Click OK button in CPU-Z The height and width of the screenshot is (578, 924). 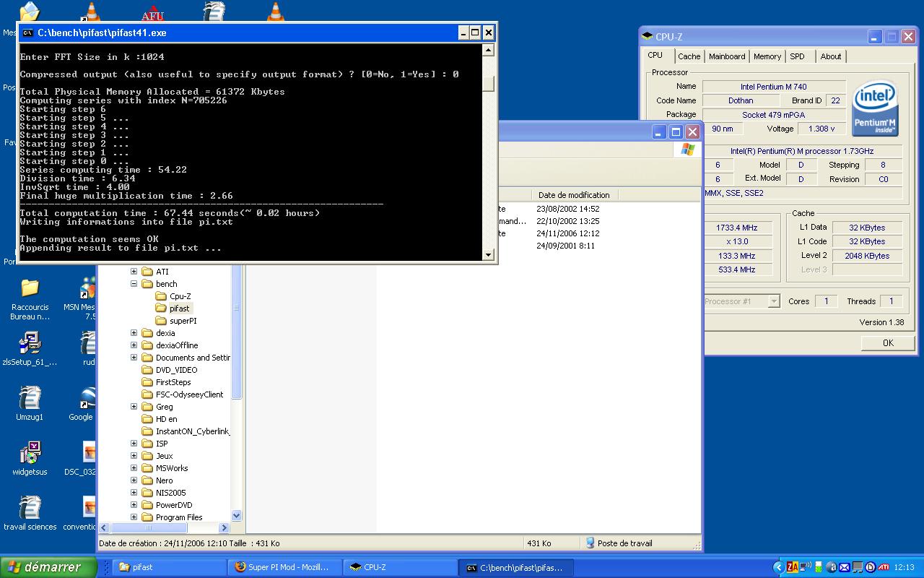(x=888, y=343)
